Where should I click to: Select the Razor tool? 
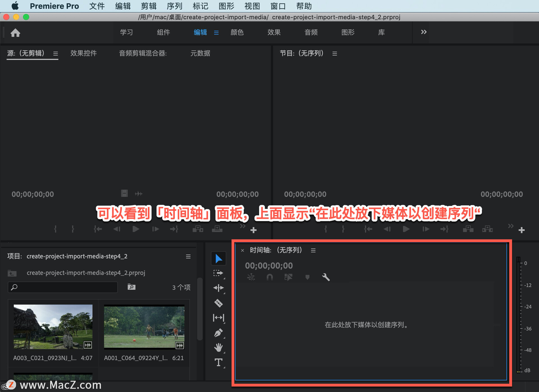coord(218,303)
